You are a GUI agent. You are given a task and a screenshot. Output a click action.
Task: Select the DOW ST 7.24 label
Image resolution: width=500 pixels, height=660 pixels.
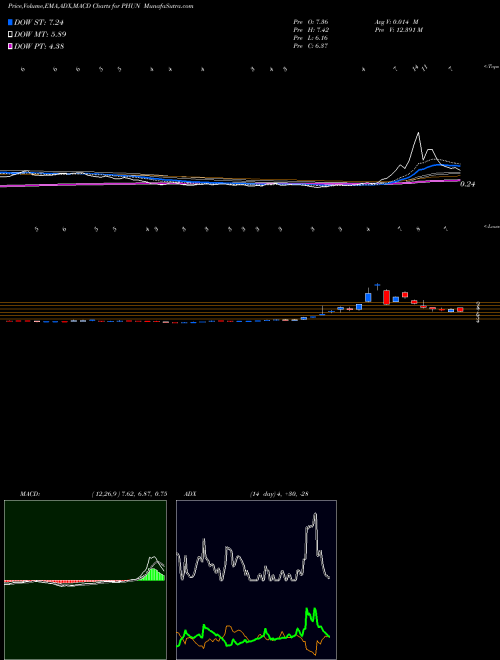(39, 22)
